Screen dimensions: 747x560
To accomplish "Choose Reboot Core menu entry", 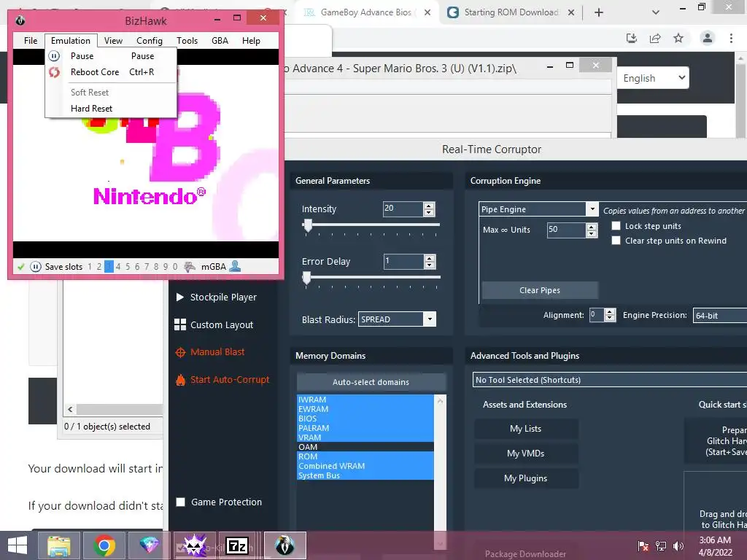I will (111, 72).
